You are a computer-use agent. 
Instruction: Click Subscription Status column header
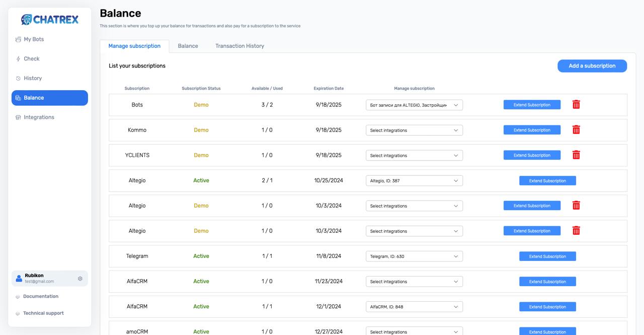pos(201,88)
